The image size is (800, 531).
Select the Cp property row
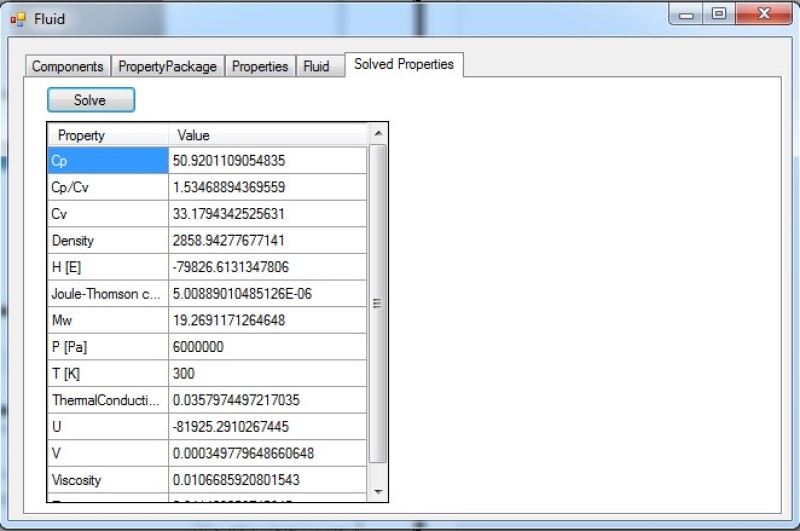coord(108,160)
